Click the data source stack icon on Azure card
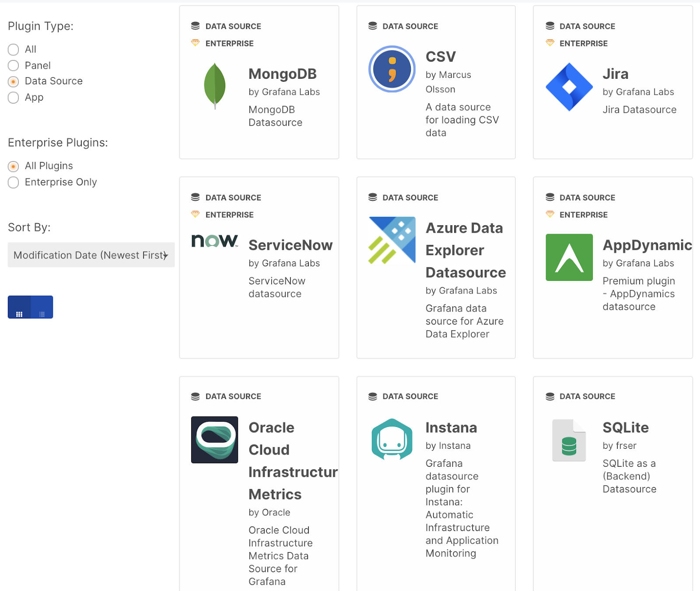Screen dimensions: 700x591 (373, 198)
